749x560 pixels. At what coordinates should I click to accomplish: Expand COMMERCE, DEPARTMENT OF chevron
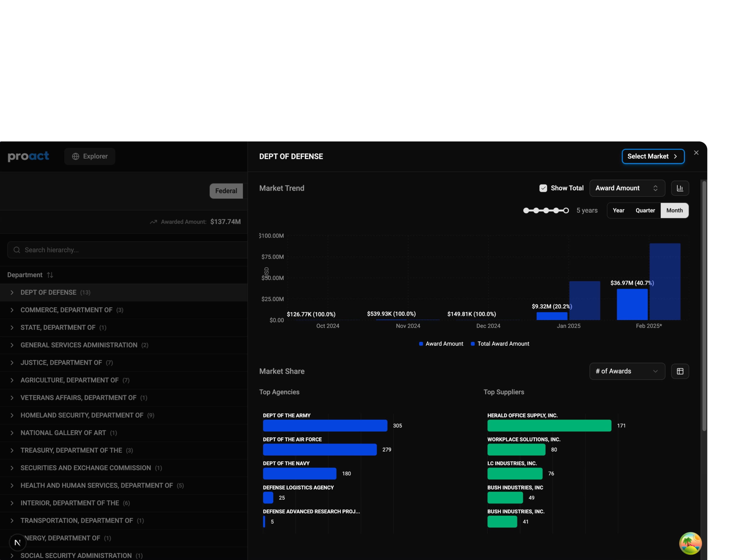pyautogui.click(x=12, y=310)
